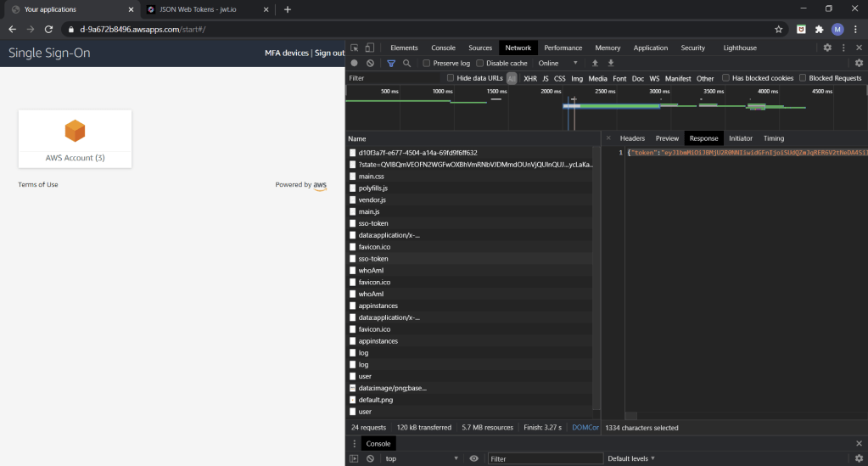
Task: Toggle the device toolbar icon
Action: (371, 48)
